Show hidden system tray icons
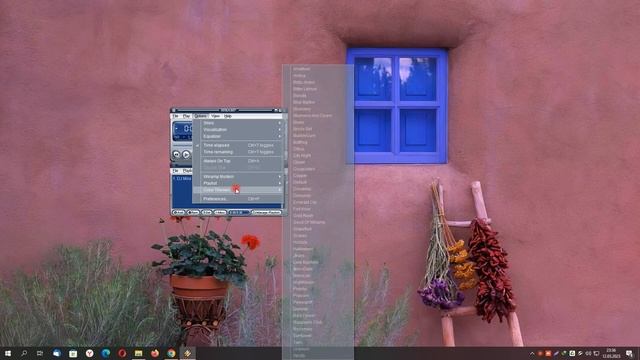The height and width of the screenshot is (360, 640). tap(532, 353)
